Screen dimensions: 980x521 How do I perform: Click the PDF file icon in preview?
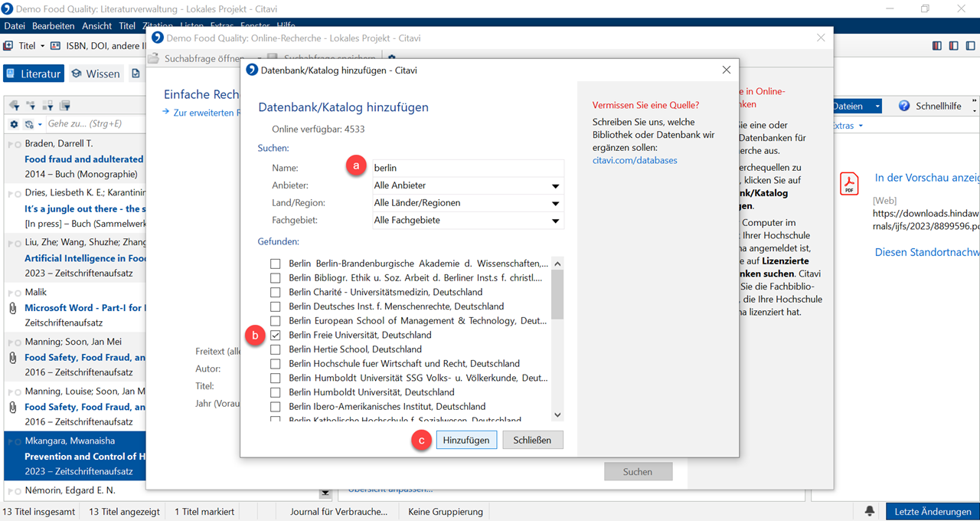tap(849, 184)
